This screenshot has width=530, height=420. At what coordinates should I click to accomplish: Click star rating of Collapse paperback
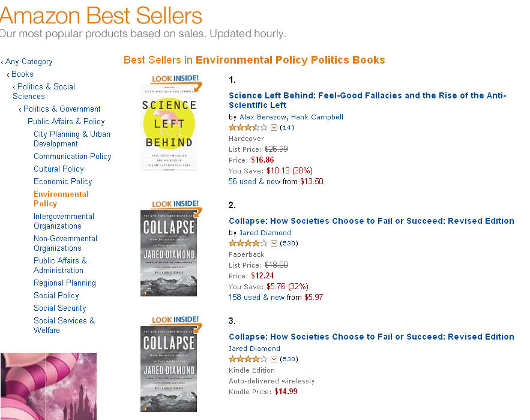[248, 244]
